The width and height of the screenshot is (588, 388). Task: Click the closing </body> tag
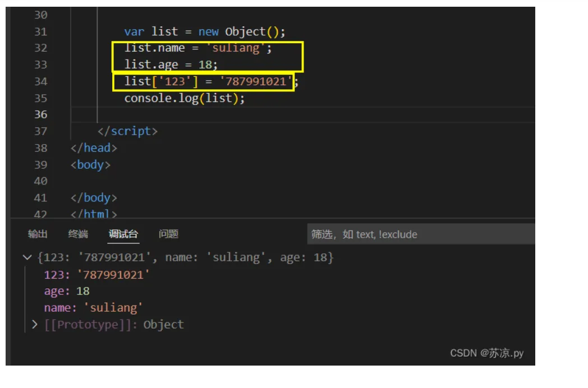(x=94, y=197)
